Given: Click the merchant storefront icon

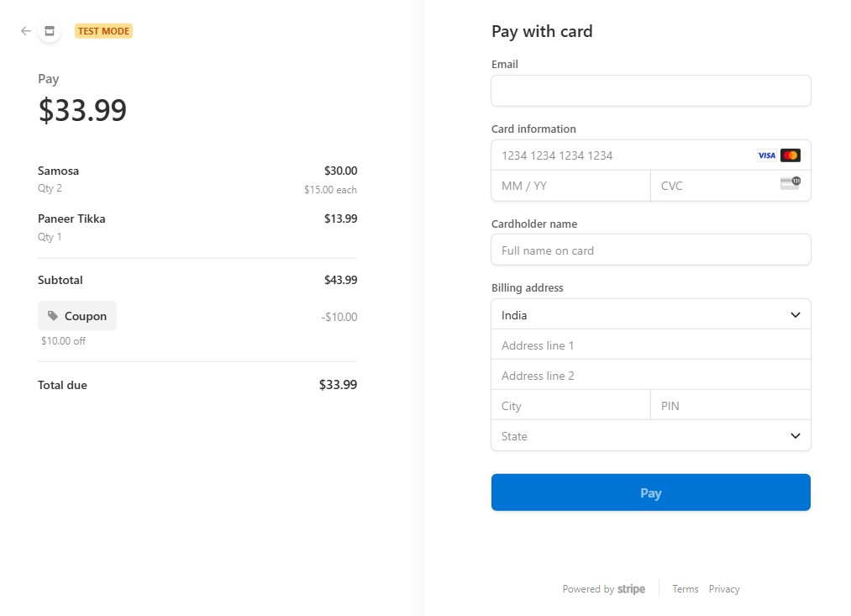Looking at the screenshot, I should 50,31.
